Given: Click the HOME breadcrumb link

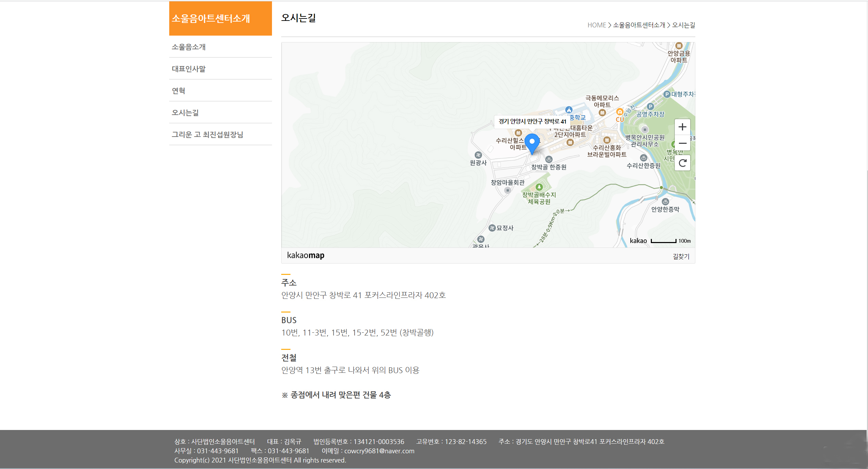Looking at the screenshot, I should tap(596, 25).
